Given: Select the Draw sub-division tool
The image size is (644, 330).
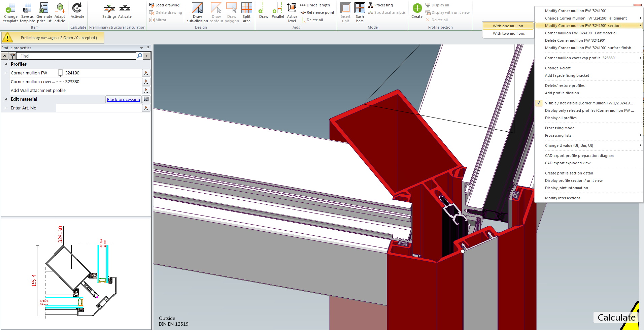Looking at the screenshot, I should (x=197, y=8).
